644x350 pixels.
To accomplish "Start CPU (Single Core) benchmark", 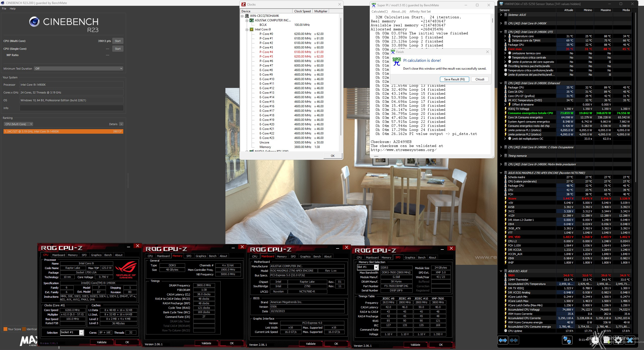I will click(118, 49).
